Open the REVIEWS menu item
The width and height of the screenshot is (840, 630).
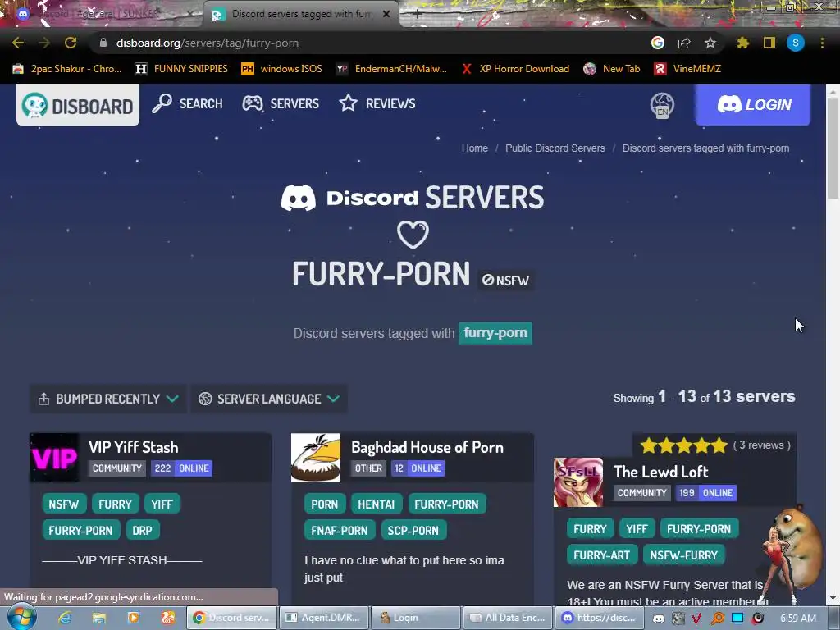pos(377,103)
